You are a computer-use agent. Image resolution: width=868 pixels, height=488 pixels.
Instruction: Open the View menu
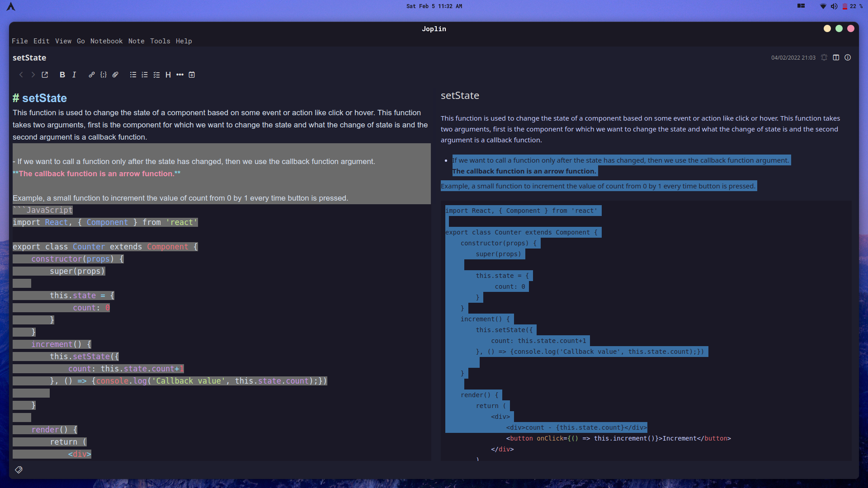pos(63,41)
